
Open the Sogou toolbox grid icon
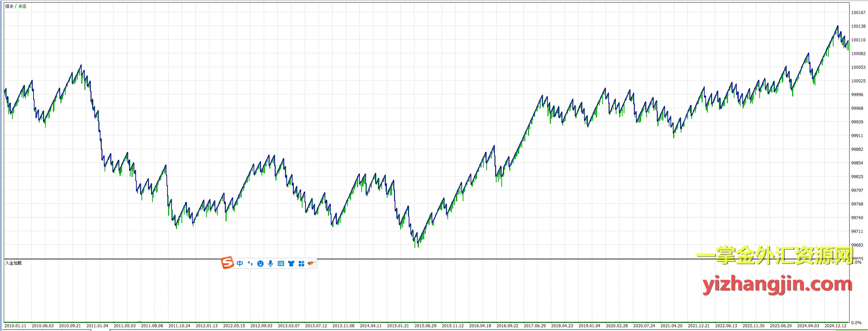pos(301,264)
